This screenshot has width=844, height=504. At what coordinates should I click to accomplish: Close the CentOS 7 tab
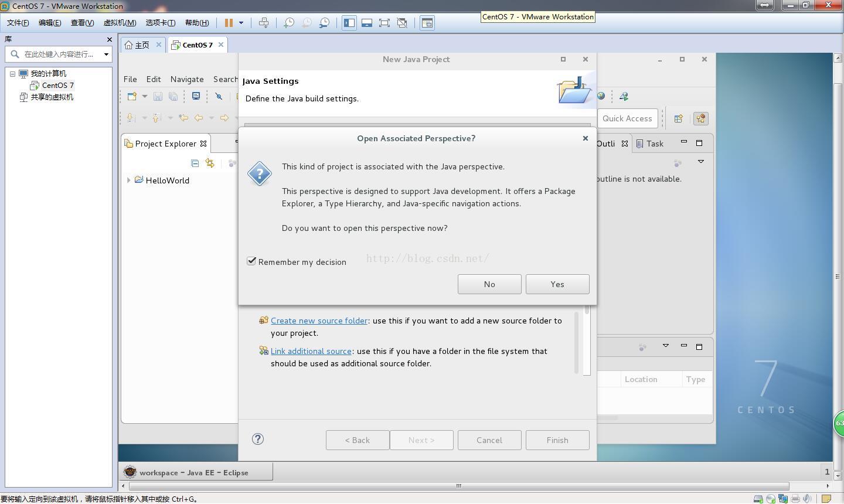tap(221, 45)
